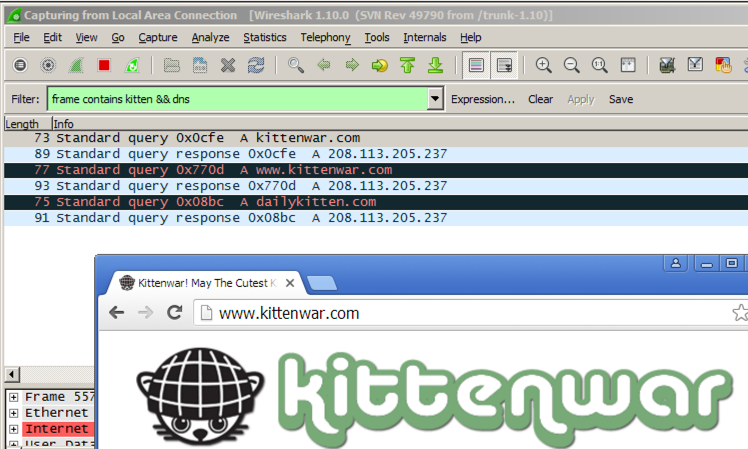This screenshot has height=449, width=748.
Task: Open the Help menu
Action: [471, 37]
